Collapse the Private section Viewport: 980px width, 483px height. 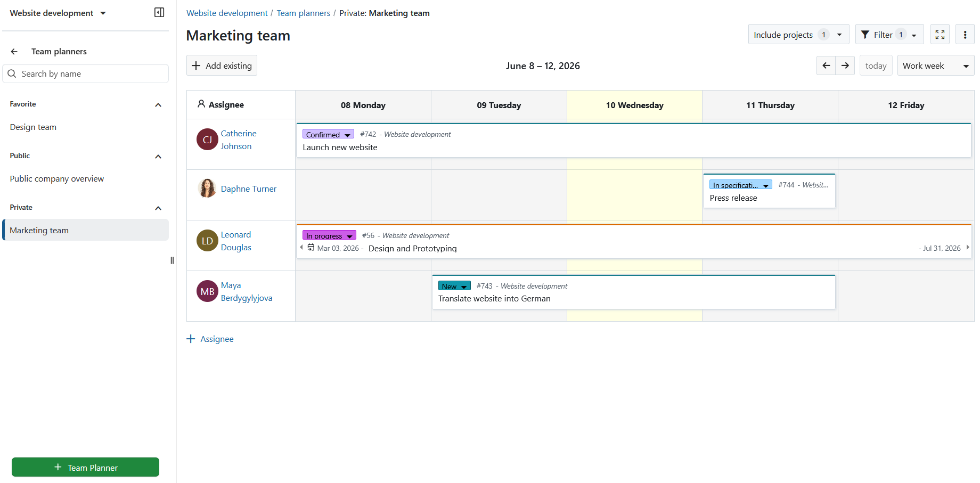158,208
